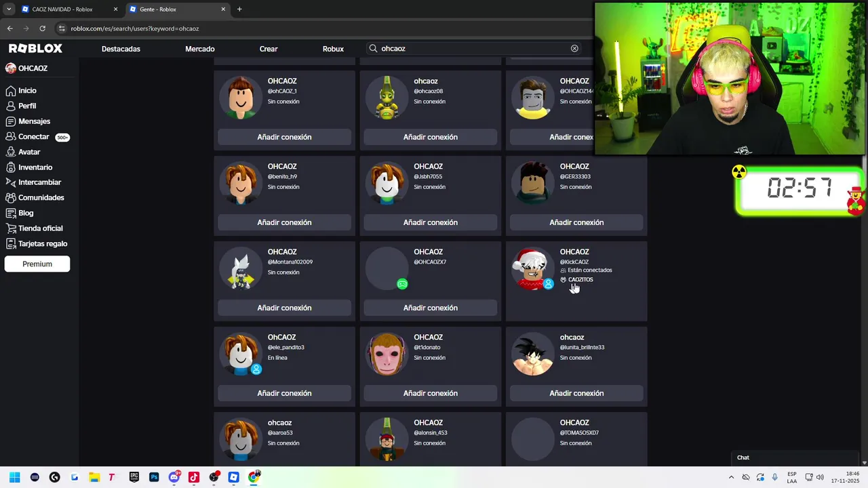Viewport: 868px width, 488px height.
Task: Add connection for @OHCAOZX7
Action: (x=431, y=308)
